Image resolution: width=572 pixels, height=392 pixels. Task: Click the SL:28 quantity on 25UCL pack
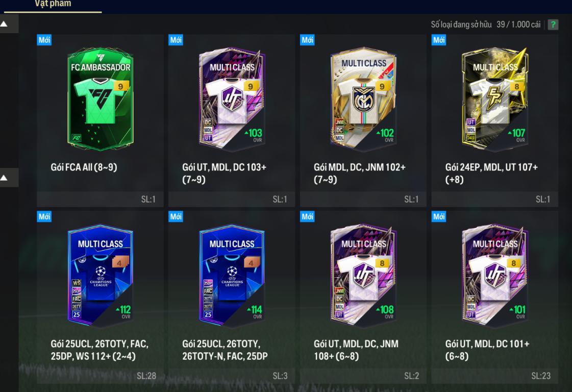(146, 376)
